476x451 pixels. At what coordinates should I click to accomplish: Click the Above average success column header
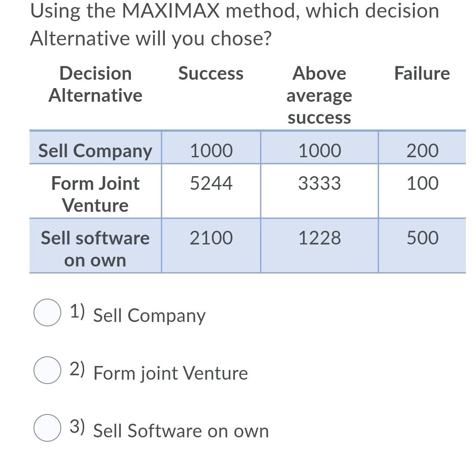320,95
